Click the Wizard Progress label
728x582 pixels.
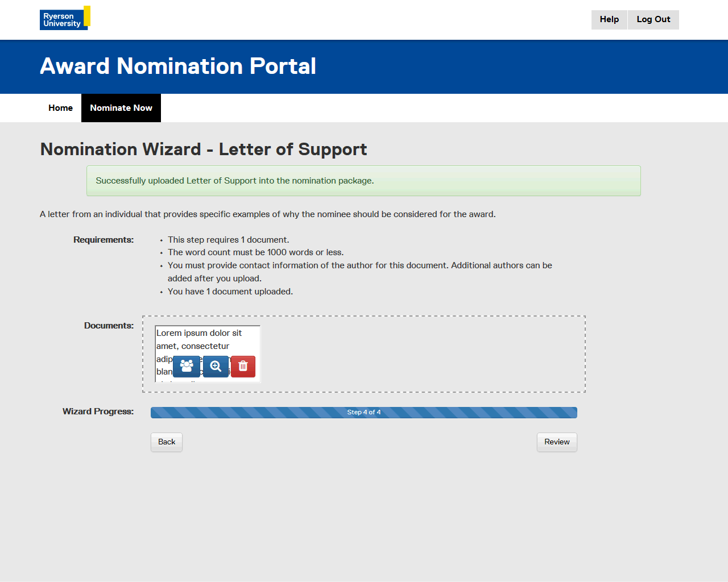(x=98, y=411)
